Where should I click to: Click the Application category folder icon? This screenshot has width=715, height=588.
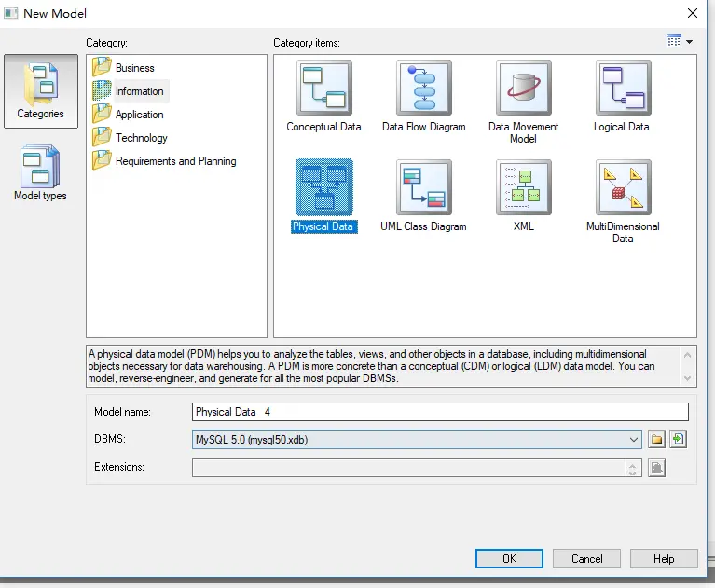coord(102,114)
